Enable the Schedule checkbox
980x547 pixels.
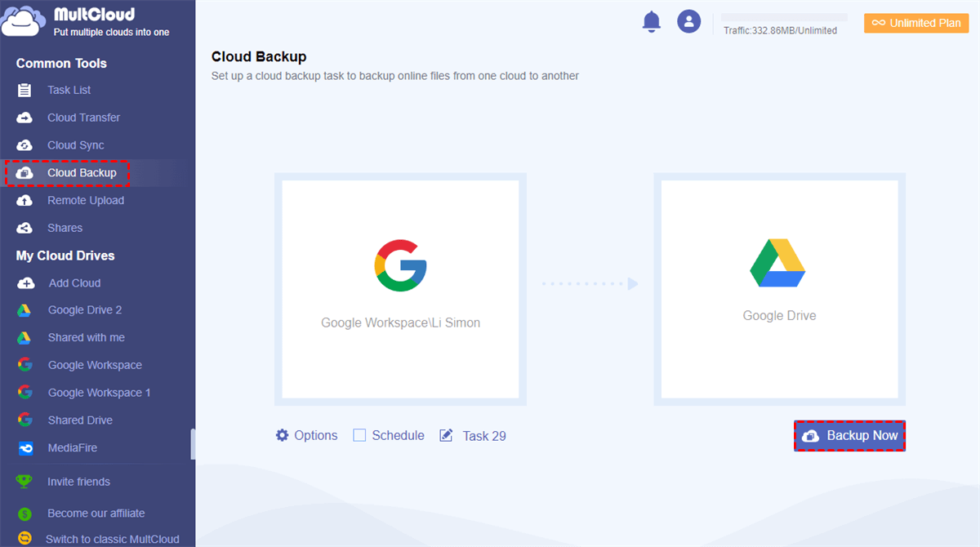click(x=359, y=435)
